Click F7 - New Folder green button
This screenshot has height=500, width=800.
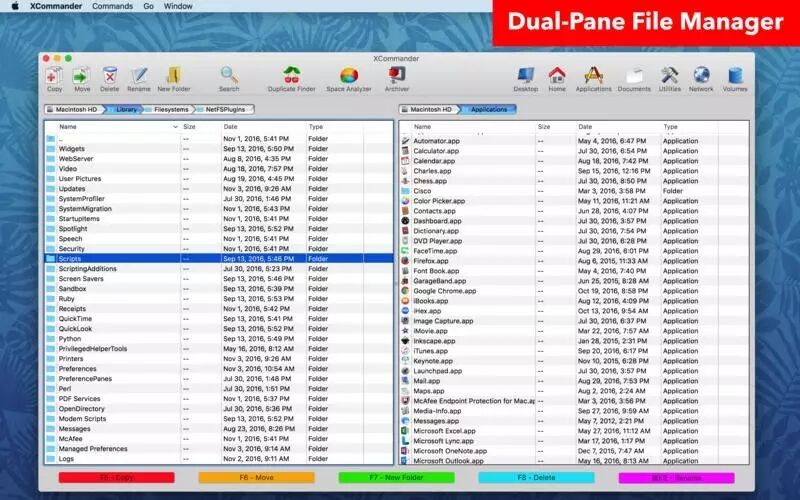[396, 478]
